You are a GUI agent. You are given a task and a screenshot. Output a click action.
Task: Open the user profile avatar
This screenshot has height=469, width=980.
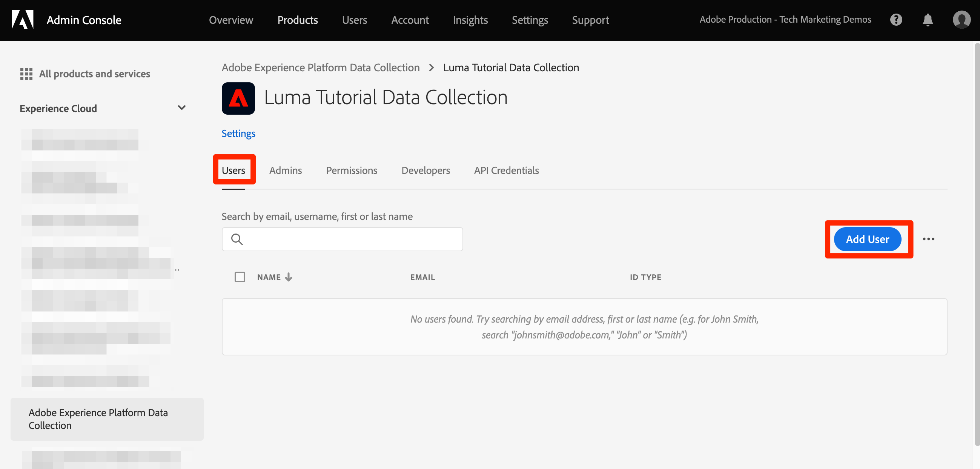[x=962, y=20]
